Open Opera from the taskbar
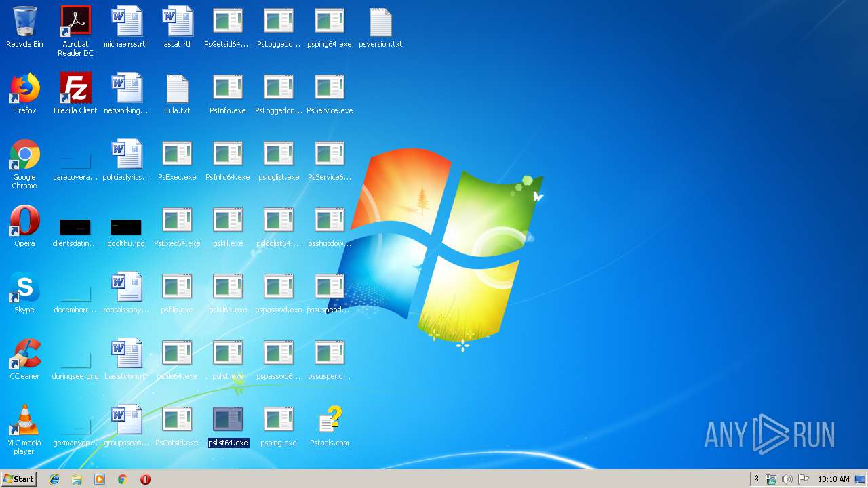868x488 pixels. [145, 479]
